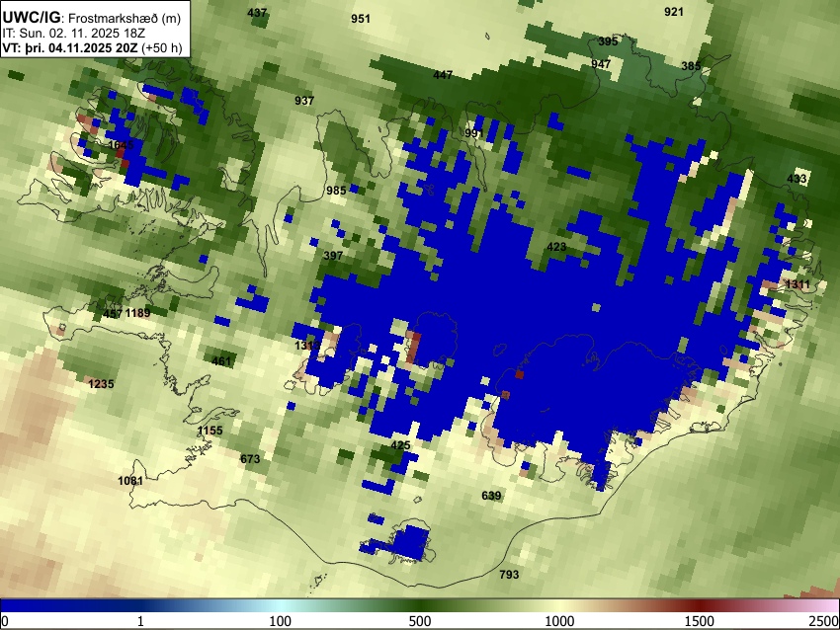This screenshot has height=630, width=840.
Task: Click the colorbar tick label '1000'
Action: pos(559,621)
